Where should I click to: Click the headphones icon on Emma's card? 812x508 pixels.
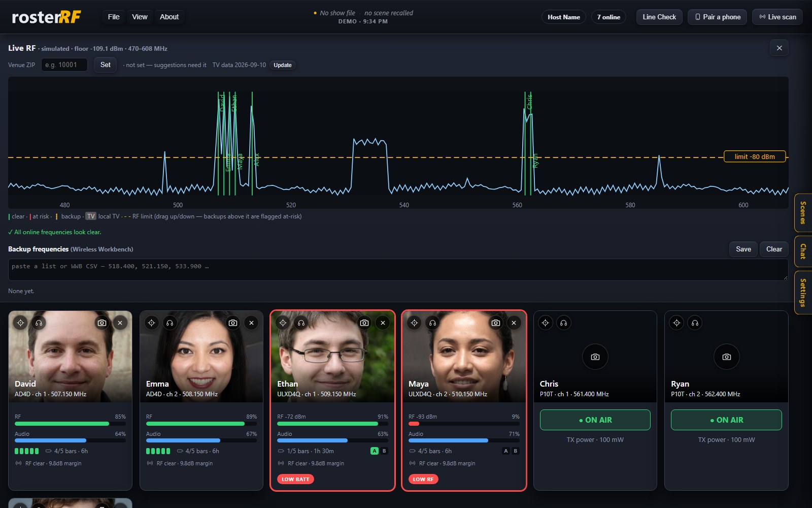coord(170,323)
